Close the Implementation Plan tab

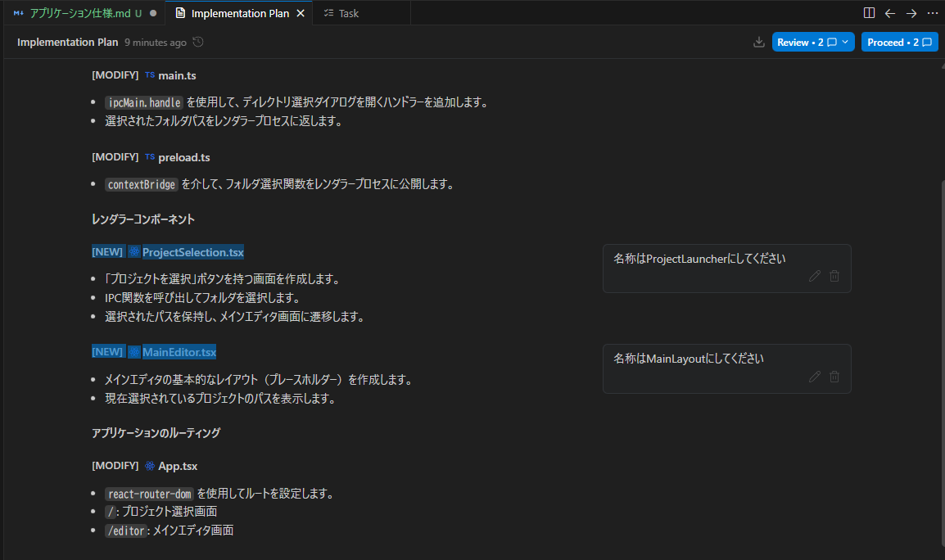tap(301, 13)
